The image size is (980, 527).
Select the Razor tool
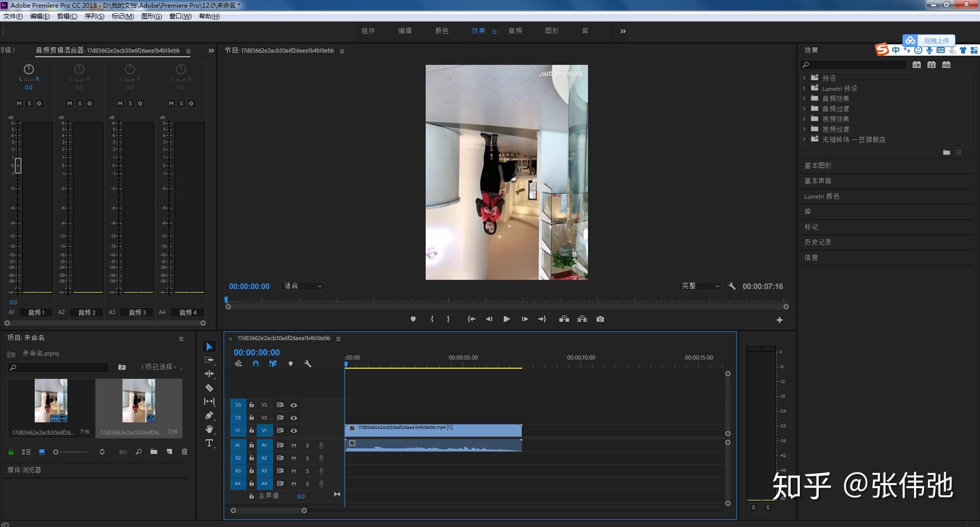(209, 388)
